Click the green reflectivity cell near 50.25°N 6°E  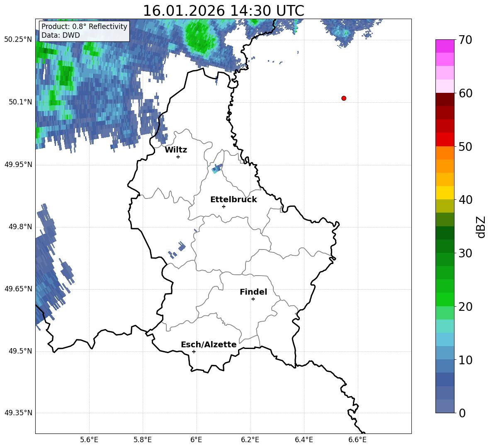coord(200,38)
